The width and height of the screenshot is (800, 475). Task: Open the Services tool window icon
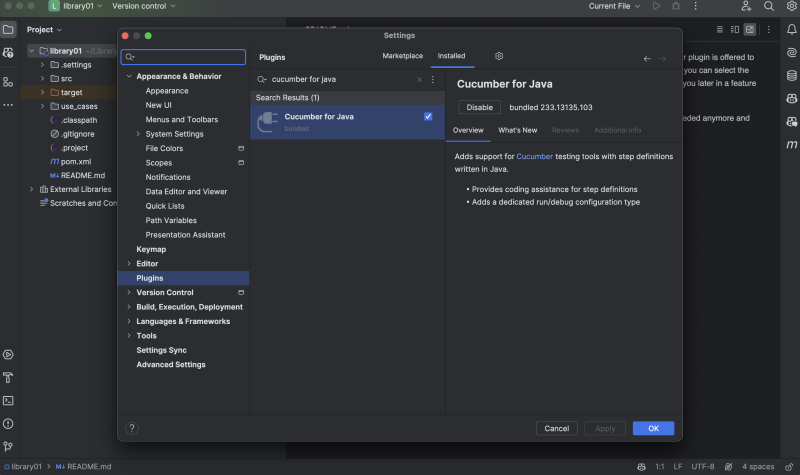click(x=8, y=355)
